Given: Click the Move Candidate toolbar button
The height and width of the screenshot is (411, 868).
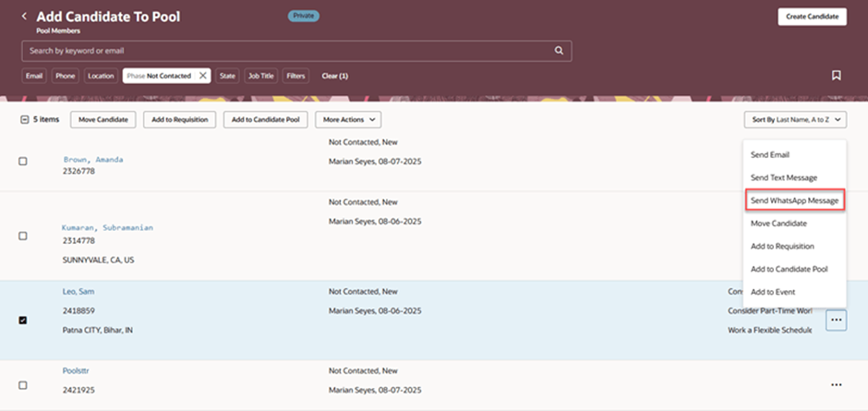Looking at the screenshot, I should click(103, 120).
